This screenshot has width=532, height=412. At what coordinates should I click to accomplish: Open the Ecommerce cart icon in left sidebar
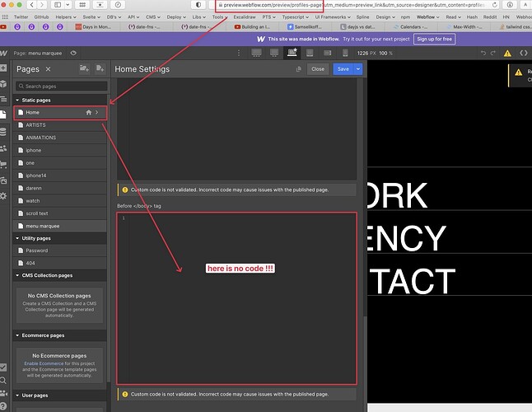pyautogui.click(x=3, y=165)
